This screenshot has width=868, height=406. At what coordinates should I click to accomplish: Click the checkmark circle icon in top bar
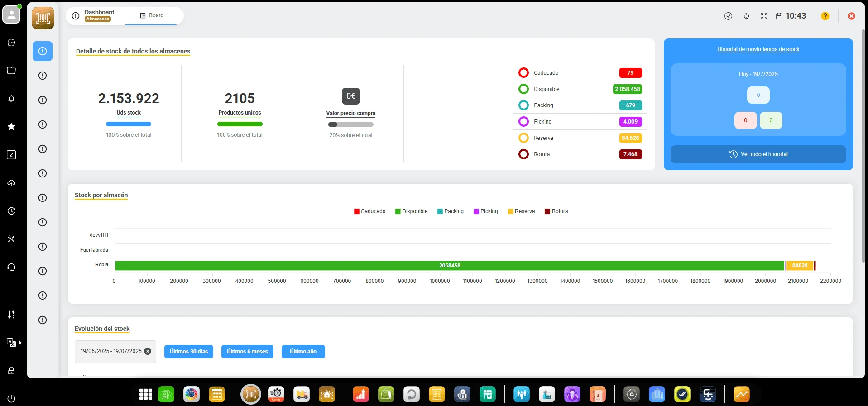click(728, 16)
